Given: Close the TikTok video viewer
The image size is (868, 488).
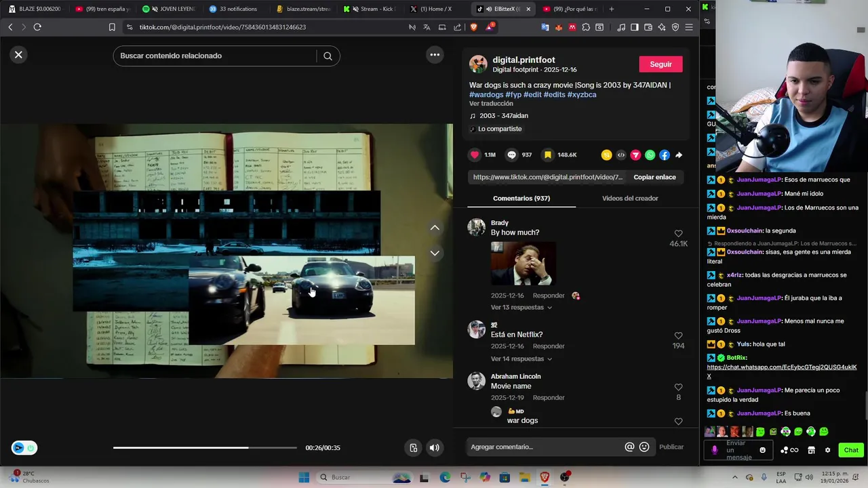Looking at the screenshot, I should [x=18, y=55].
